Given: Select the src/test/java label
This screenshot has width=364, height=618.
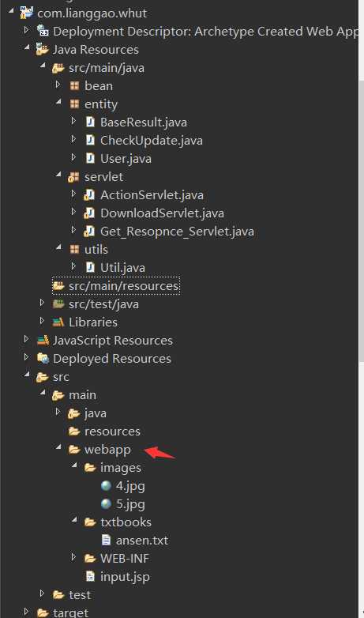Looking at the screenshot, I should (x=103, y=304).
